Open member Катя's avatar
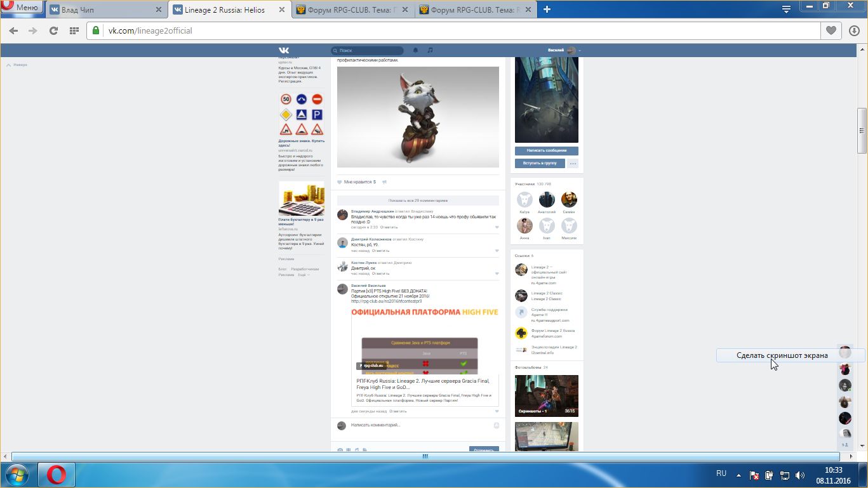Viewport: 868px width, 488px height. tap(524, 199)
